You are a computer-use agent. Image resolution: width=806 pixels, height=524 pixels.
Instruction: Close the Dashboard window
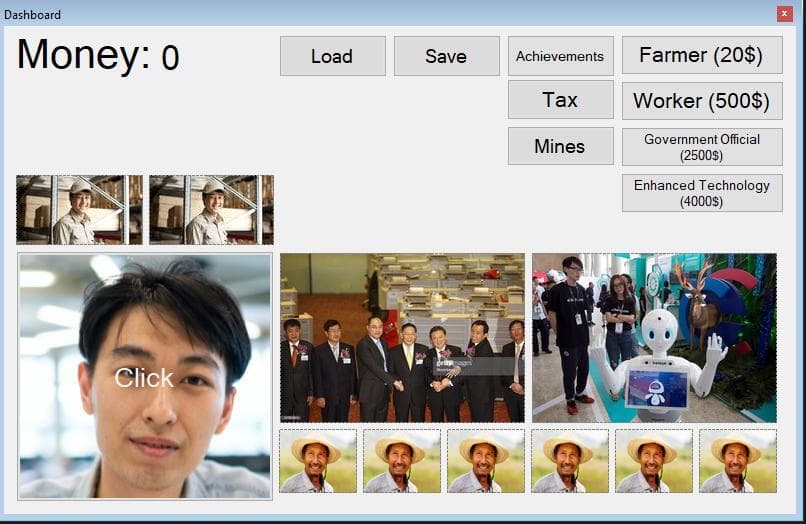[x=784, y=14]
